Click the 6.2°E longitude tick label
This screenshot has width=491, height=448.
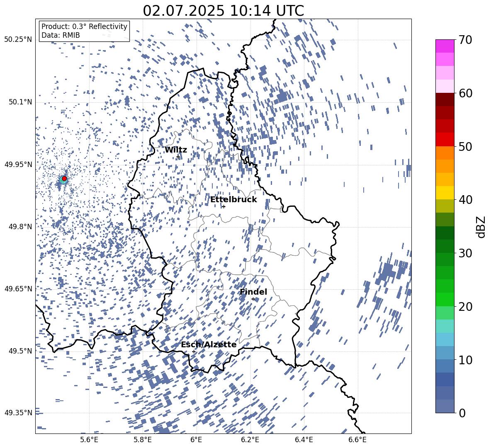point(250,440)
